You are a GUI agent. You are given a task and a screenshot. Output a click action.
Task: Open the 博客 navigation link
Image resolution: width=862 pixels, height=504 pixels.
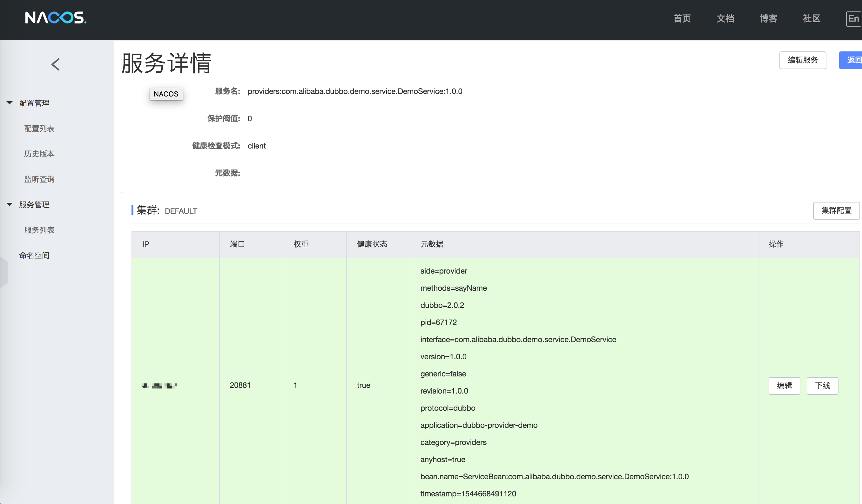[x=768, y=19]
